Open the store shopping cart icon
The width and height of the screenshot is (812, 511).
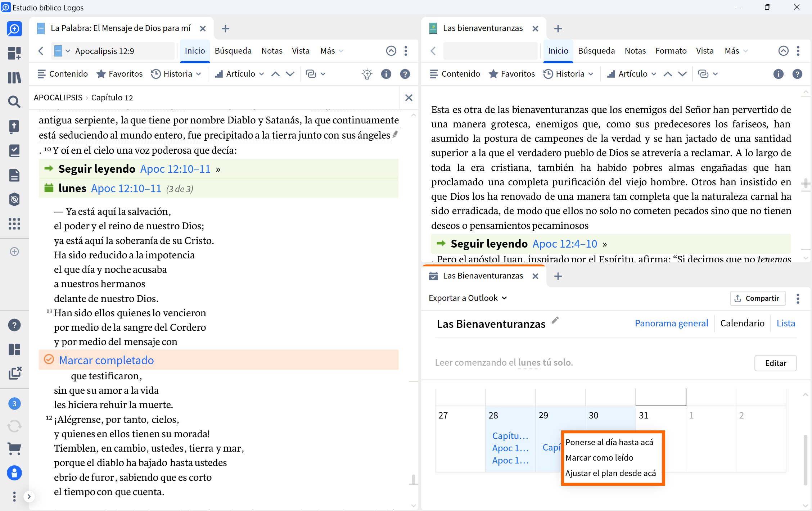[14, 448]
